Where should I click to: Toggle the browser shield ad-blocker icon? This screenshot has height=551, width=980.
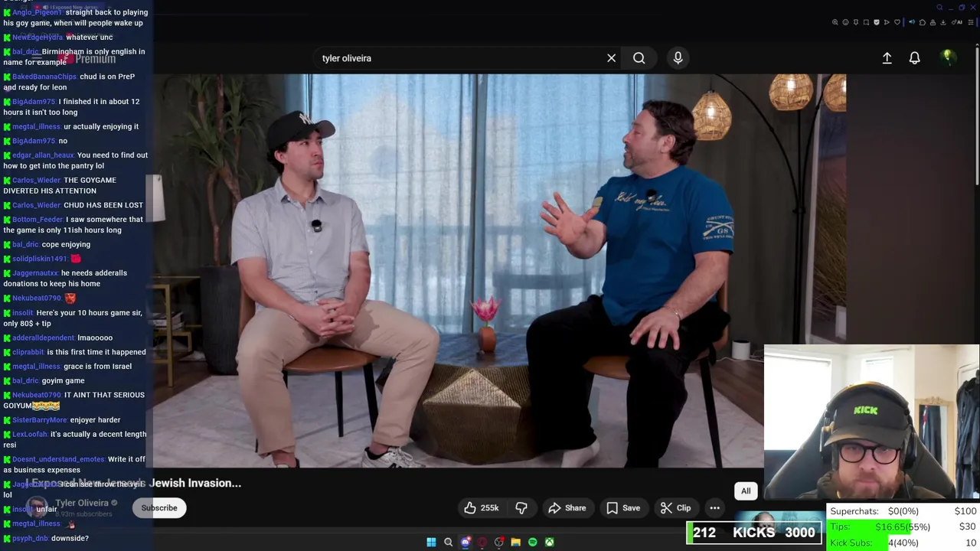click(x=877, y=22)
